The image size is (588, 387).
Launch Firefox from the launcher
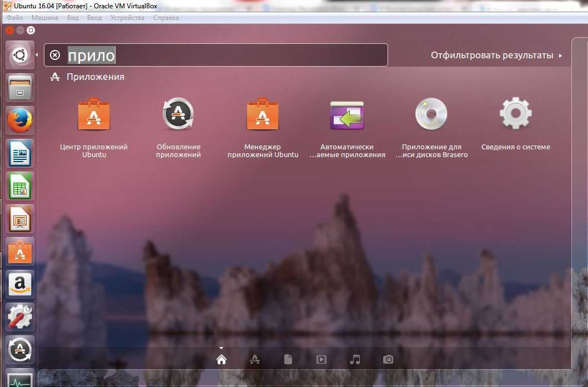pos(20,120)
